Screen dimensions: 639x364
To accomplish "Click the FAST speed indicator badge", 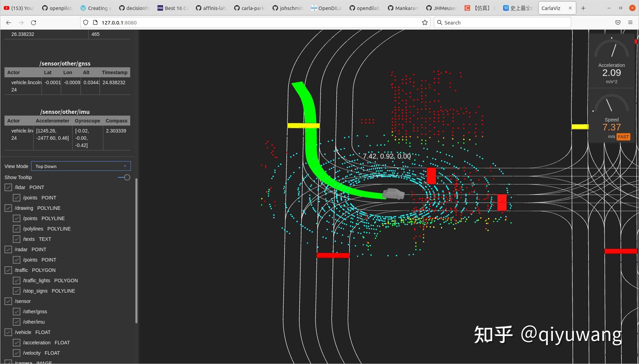I will 623,137.
